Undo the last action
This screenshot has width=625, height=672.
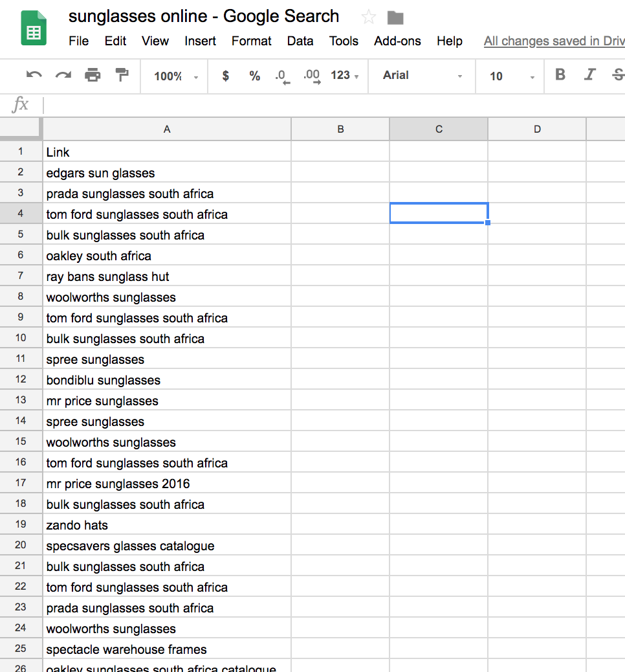[34, 76]
